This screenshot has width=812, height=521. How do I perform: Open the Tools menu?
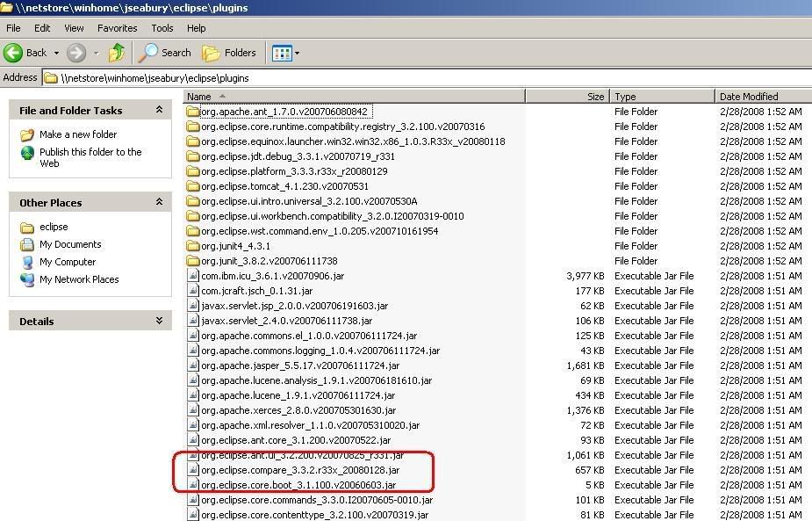pyautogui.click(x=162, y=28)
